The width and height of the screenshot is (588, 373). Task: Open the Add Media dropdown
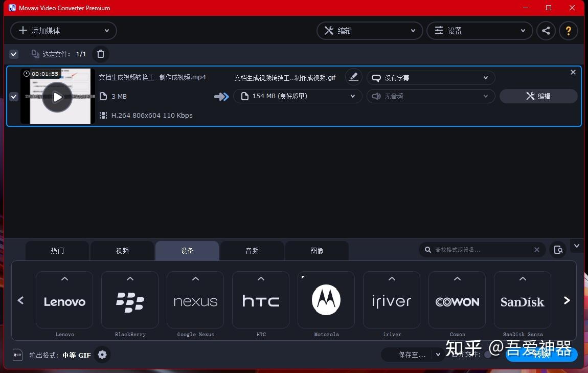point(63,31)
